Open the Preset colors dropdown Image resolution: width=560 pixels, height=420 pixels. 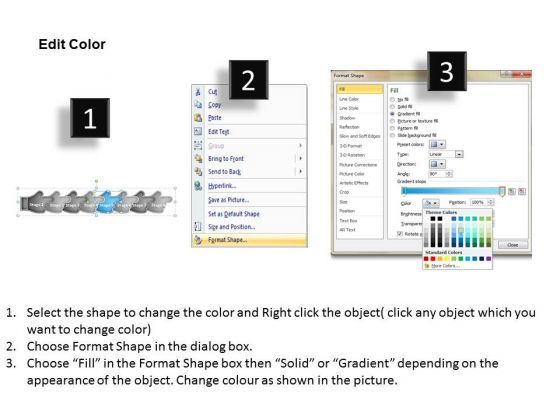point(437,145)
